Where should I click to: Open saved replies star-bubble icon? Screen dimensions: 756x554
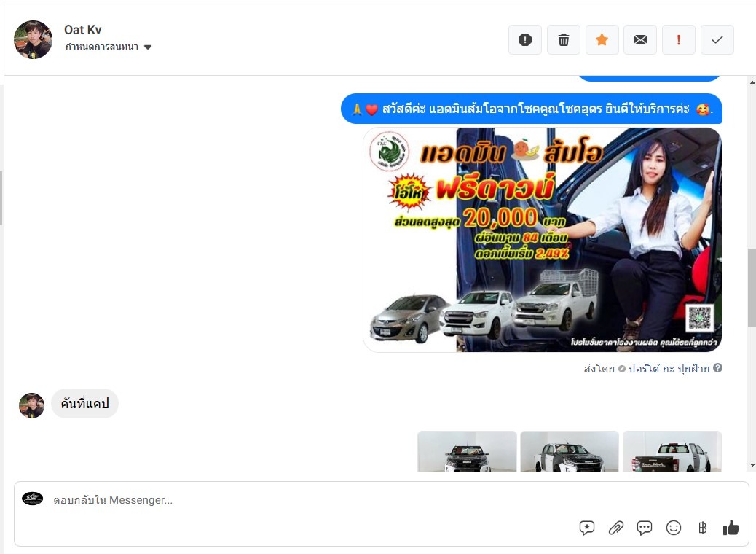pyautogui.click(x=587, y=528)
